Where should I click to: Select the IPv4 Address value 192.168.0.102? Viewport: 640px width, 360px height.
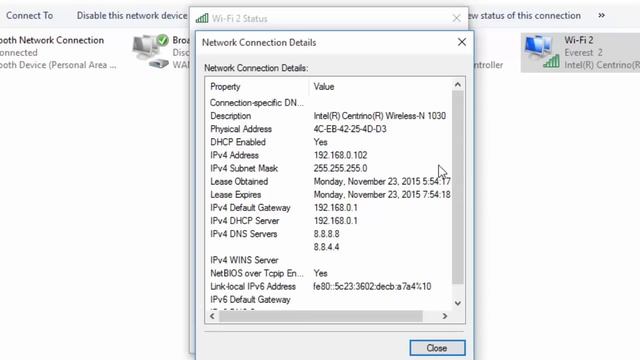[x=340, y=155]
